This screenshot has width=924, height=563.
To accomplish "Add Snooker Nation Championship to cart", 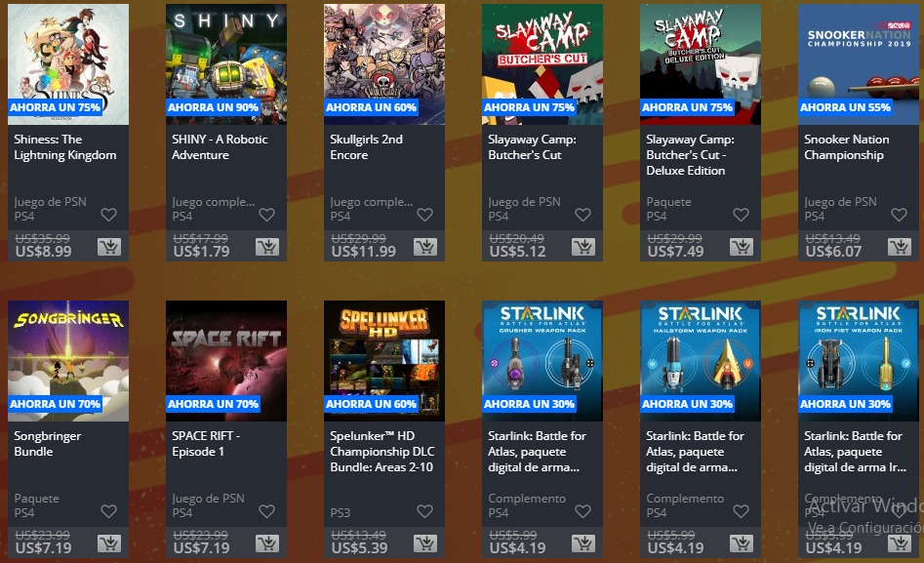I will [x=900, y=247].
